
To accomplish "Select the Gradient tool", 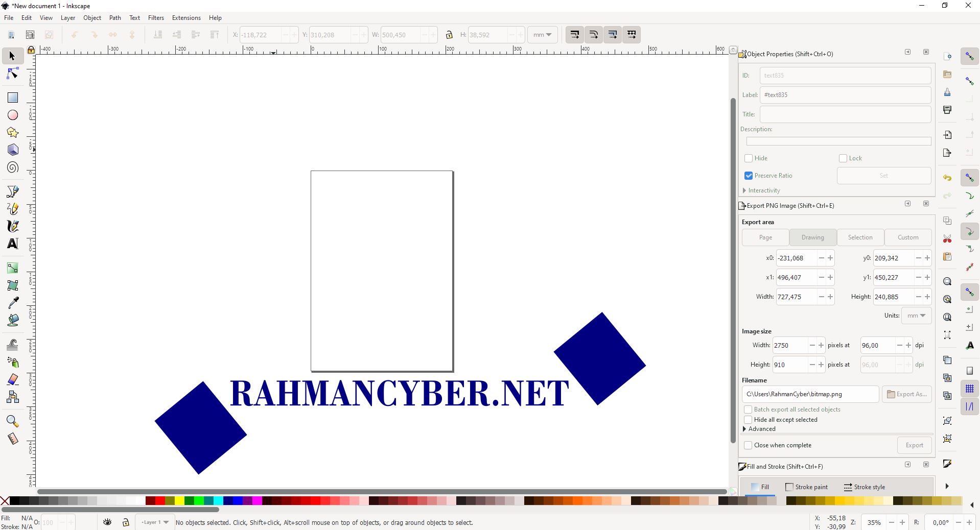I will tap(12, 268).
